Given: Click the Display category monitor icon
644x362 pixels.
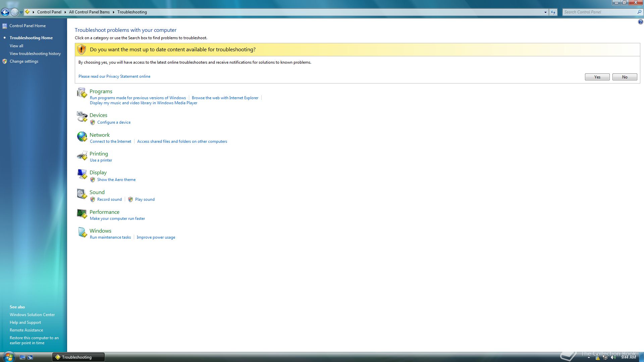Looking at the screenshot, I should coord(82,174).
